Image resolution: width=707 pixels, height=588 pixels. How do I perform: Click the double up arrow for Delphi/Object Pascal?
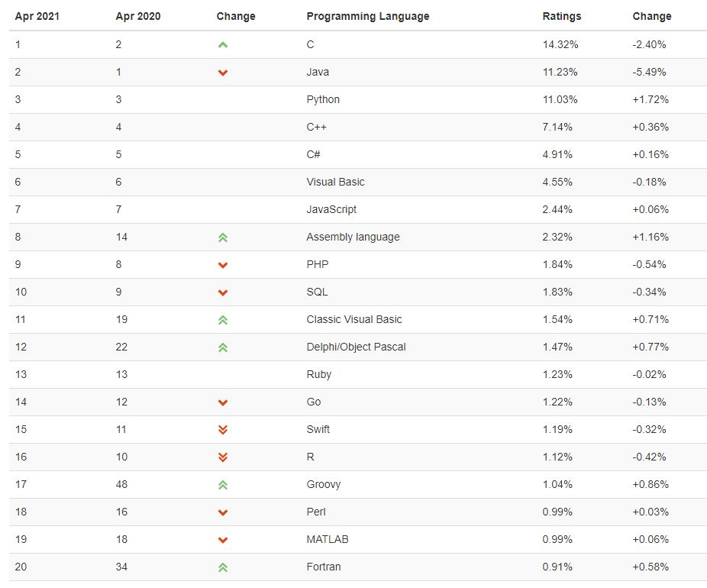pyautogui.click(x=223, y=347)
